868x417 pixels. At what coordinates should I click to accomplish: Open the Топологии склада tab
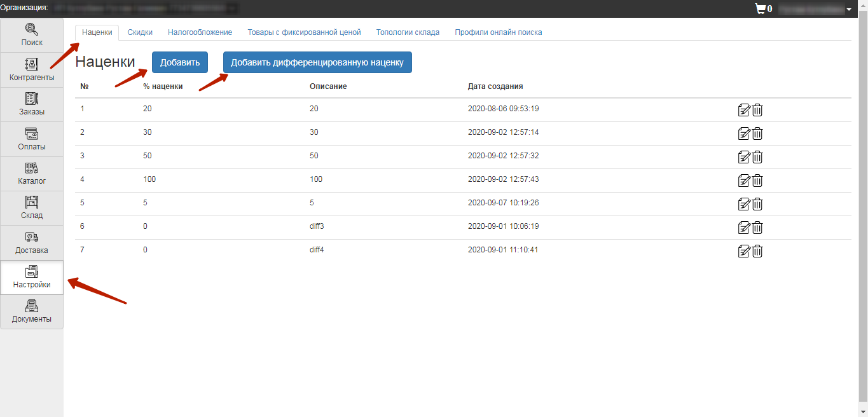coord(408,32)
